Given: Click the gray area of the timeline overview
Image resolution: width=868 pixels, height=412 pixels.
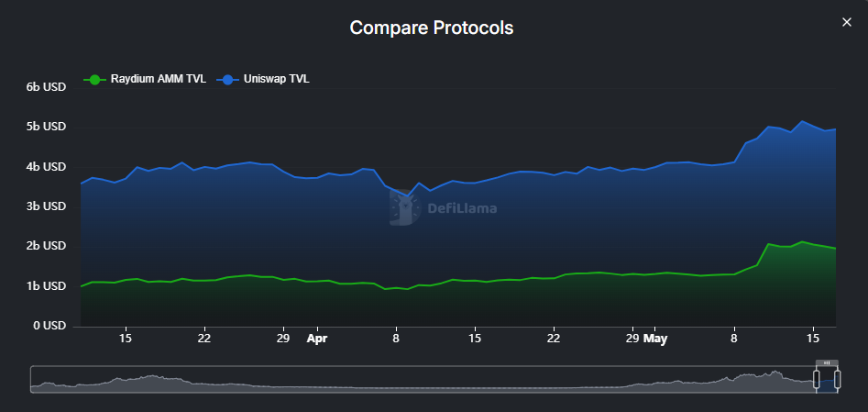Looking at the screenshot, I should click(412, 379).
